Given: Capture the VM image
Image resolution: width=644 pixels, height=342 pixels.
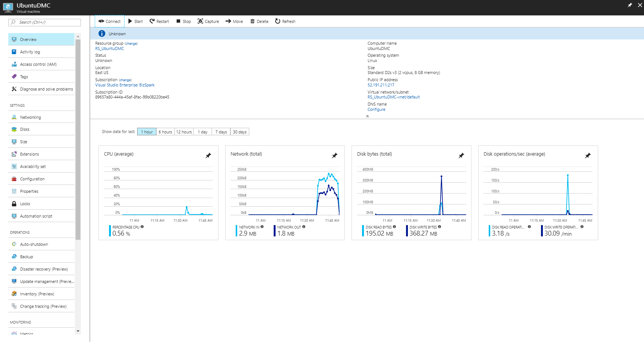Looking at the screenshot, I should 208,21.
